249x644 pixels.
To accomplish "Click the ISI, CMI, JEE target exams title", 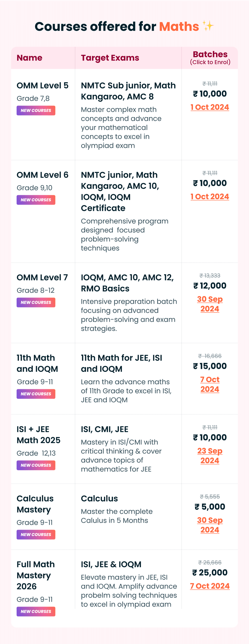I will pos(105,429).
